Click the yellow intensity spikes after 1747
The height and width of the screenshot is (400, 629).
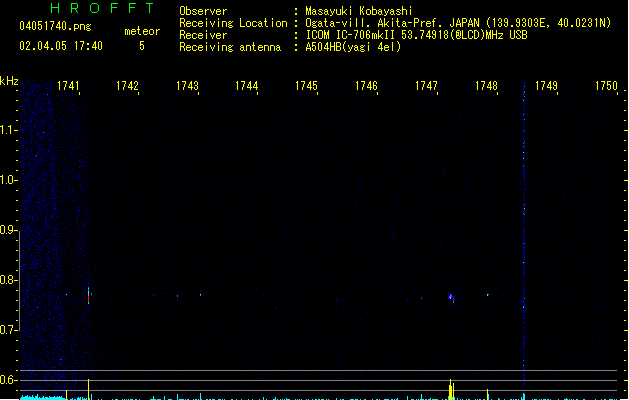click(x=451, y=389)
